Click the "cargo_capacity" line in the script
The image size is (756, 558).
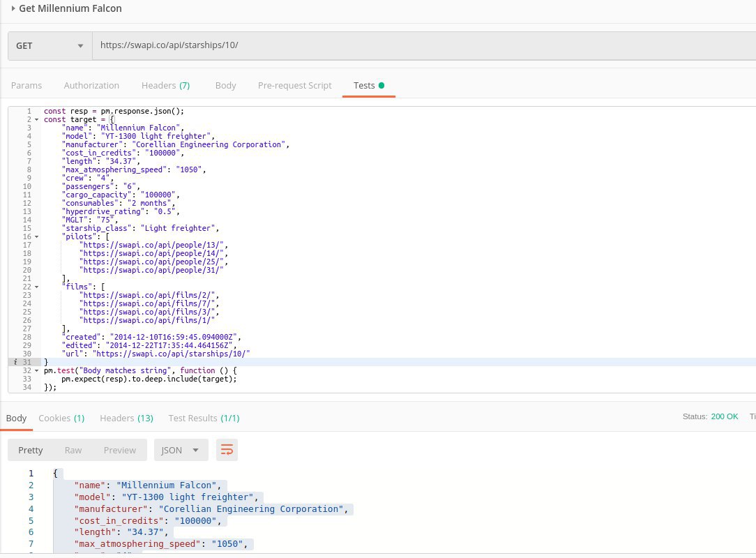tap(121, 195)
